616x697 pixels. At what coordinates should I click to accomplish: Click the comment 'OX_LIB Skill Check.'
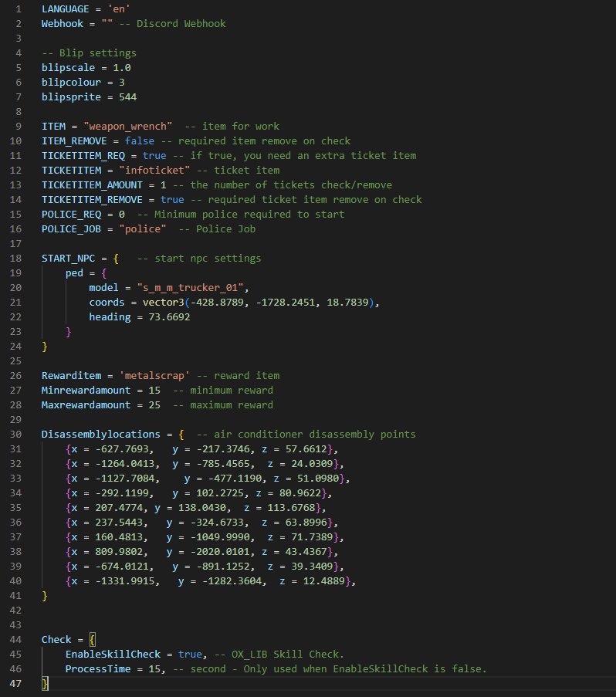[x=288, y=655]
